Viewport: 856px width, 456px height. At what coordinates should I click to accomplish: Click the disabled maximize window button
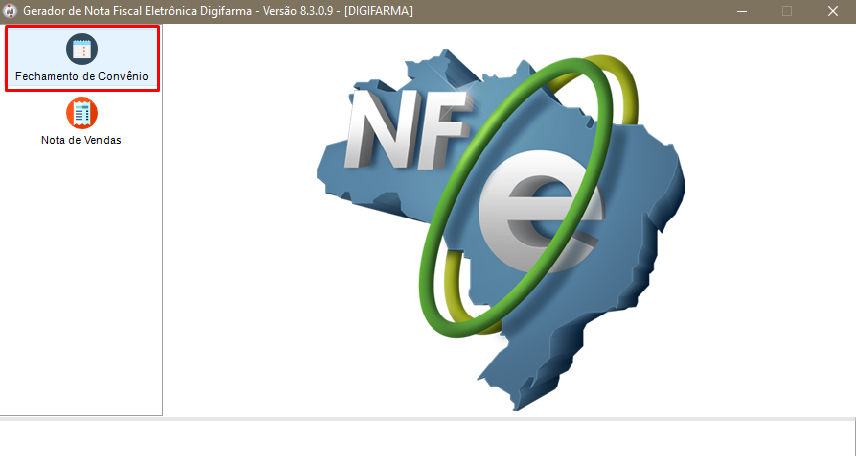pos(787,11)
